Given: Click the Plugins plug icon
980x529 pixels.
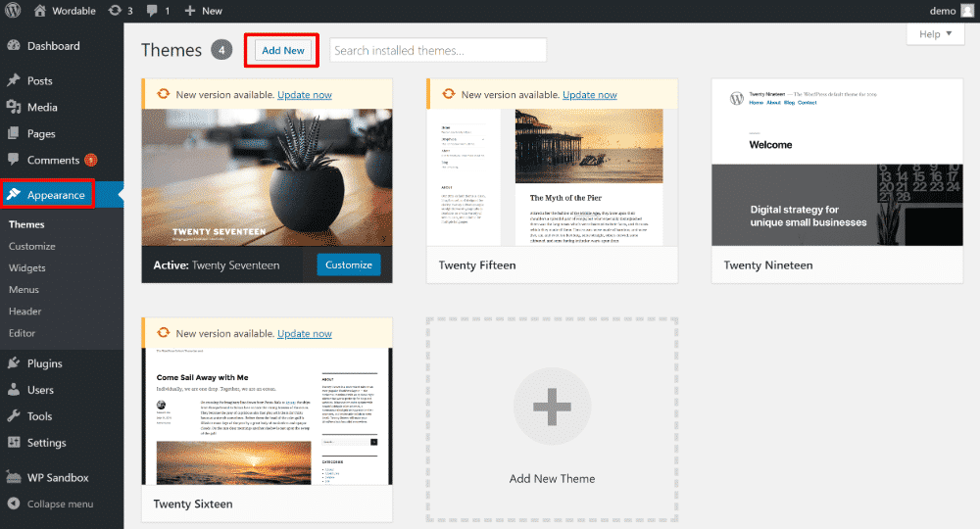Looking at the screenshot, I should click(13, 362).
